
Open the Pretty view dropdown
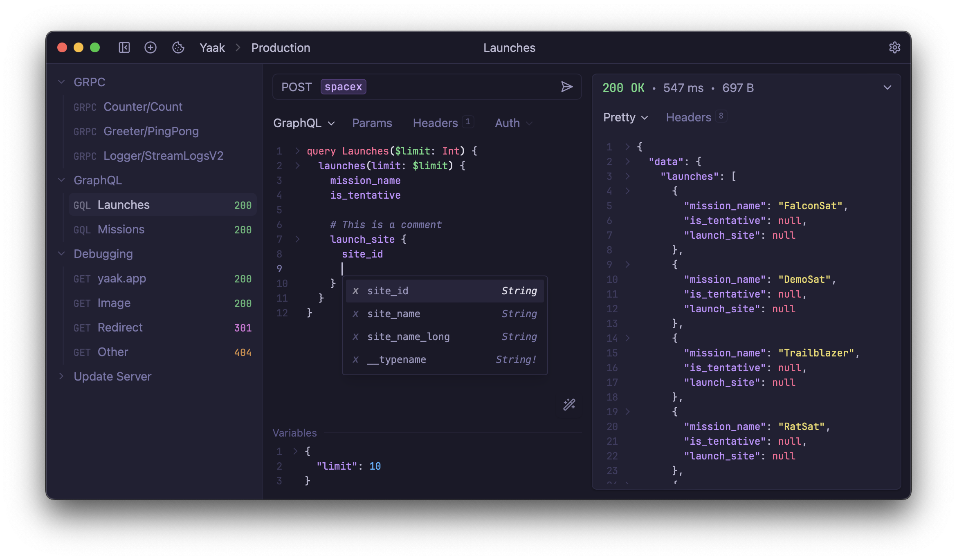pos(625,117)
